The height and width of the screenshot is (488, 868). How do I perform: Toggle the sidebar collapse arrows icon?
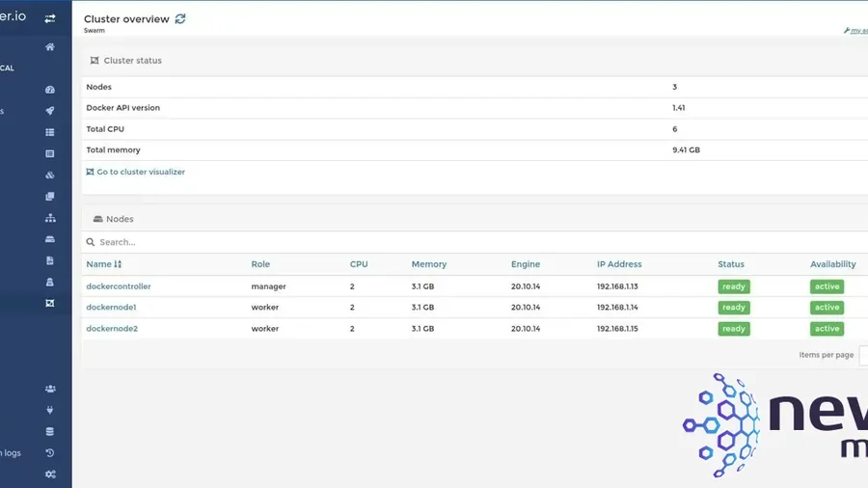tap(50, 19)
